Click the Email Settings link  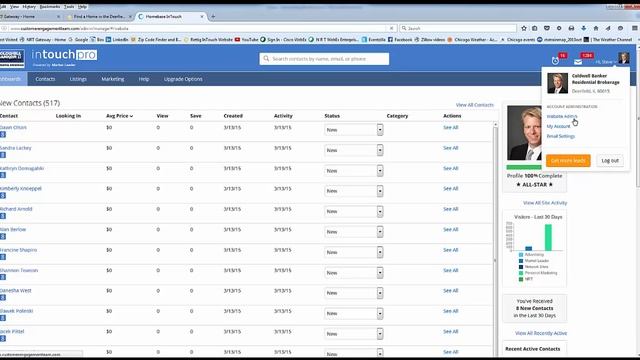pyautogui.click(x=561, y=136)
